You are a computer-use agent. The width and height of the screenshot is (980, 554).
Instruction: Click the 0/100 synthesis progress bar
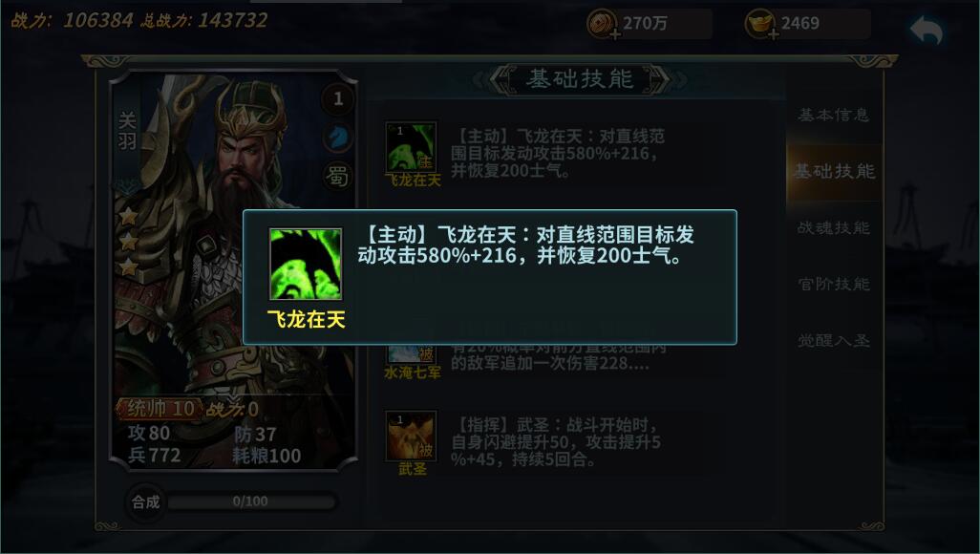(251, 501)
